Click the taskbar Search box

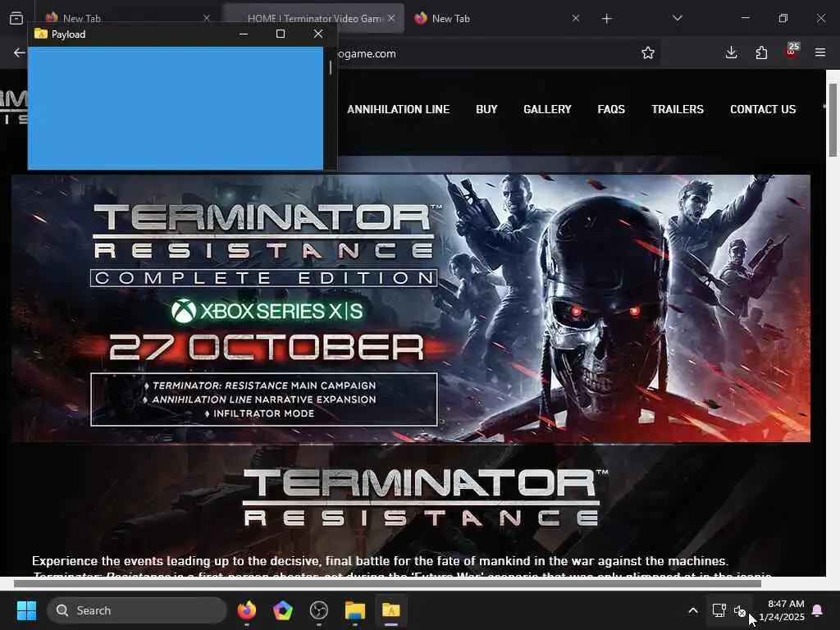(x=137, y=610)
